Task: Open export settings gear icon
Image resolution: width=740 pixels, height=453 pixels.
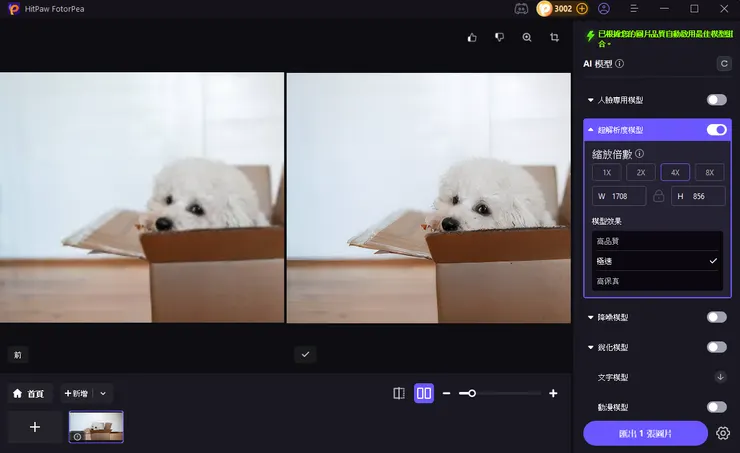Action: (x=723, y=433)
